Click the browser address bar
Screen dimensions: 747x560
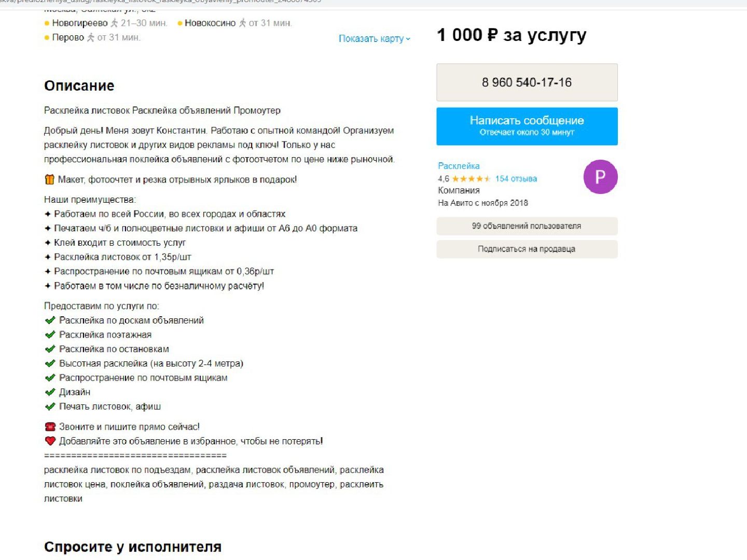tap(208, 2)
